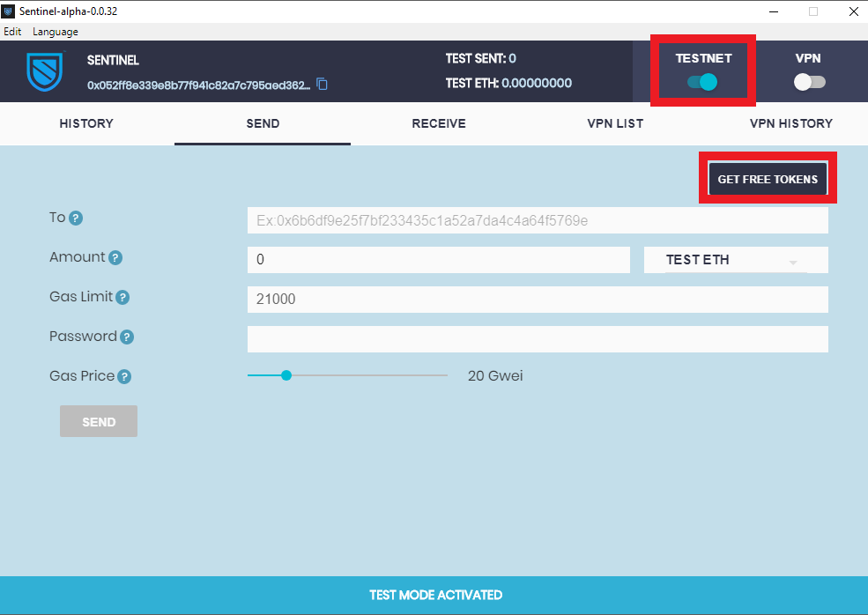This screenshot has width=868, height=615.
Task: Open the help tooltip beside Password
Action: coord(127,337)
